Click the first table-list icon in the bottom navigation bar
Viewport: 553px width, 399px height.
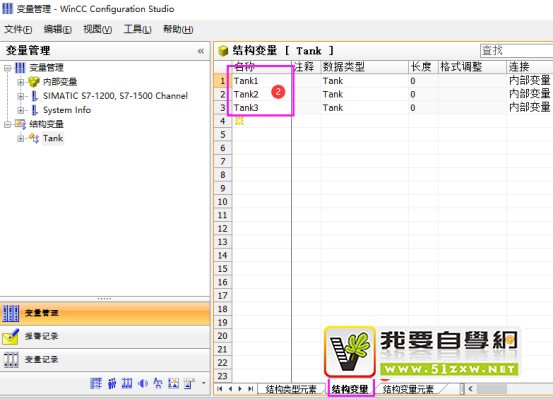[96, 383]
